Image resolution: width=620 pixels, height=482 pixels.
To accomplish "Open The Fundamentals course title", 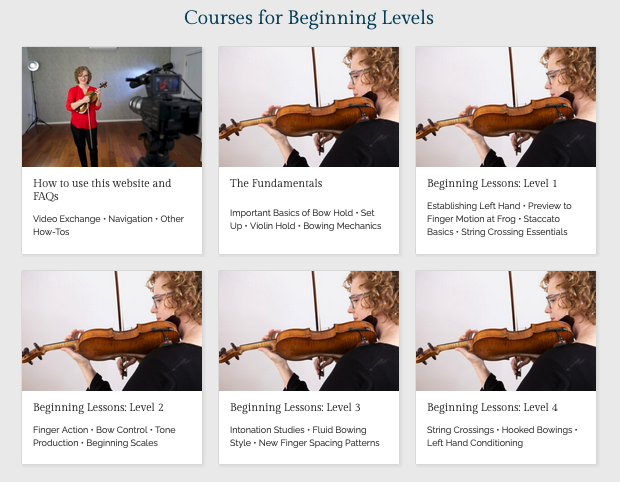I will [276, 183].
